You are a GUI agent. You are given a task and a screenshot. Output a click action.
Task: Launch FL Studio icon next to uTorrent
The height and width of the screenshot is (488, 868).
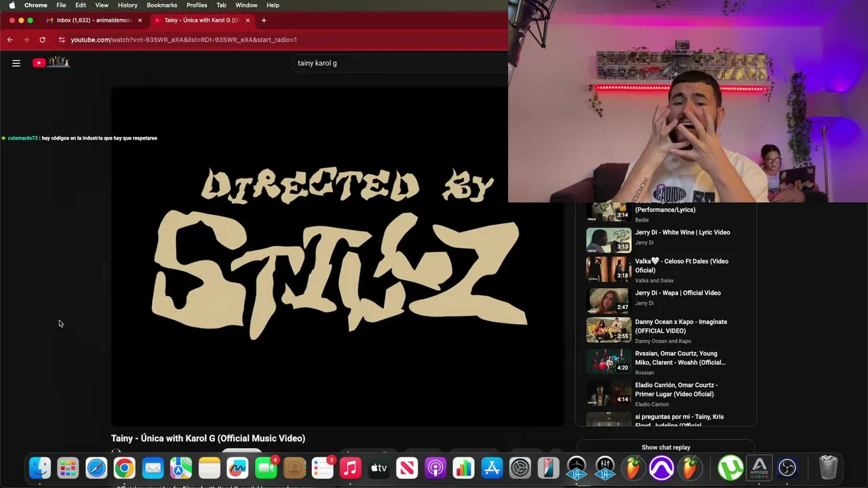tap(690, 468)
